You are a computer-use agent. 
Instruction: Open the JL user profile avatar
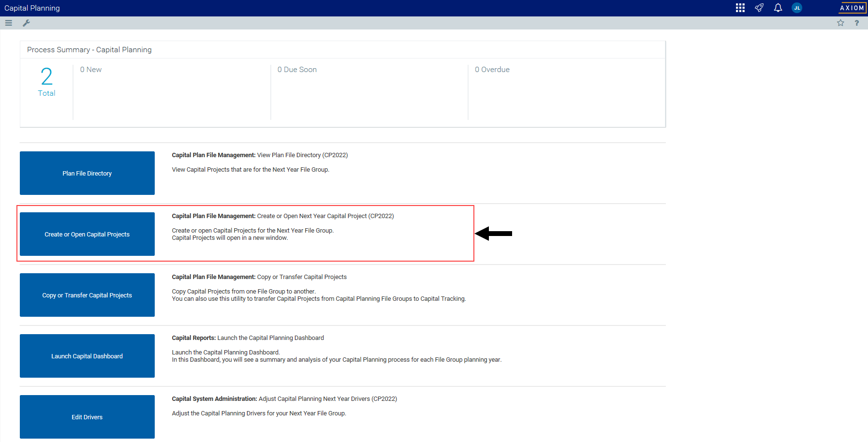coord(797,8)
